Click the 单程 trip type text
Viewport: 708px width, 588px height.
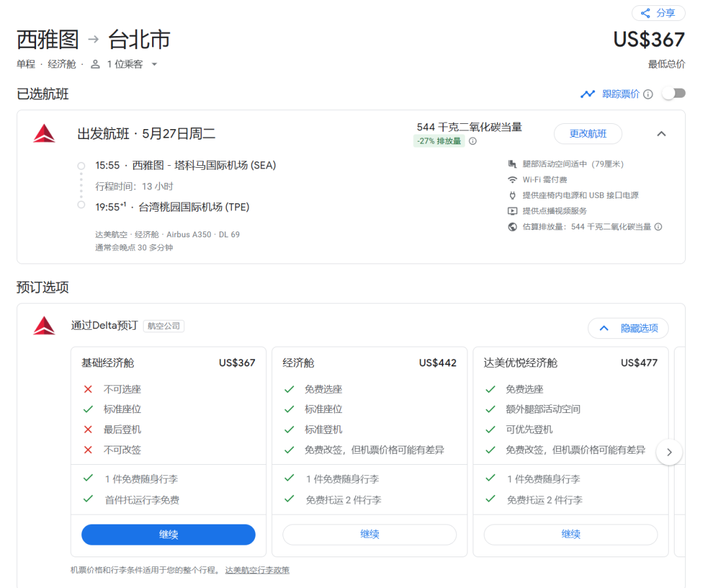click(x=26, y=64)
